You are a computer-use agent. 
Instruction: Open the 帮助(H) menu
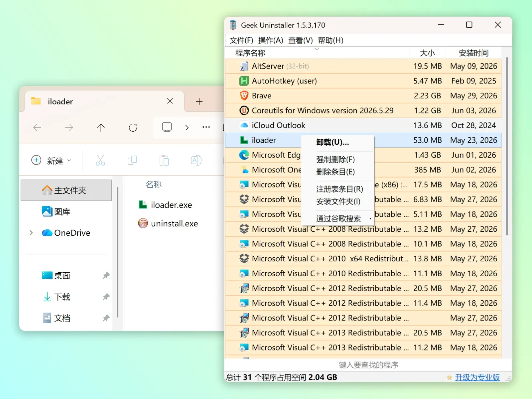[x=331, y=40]
